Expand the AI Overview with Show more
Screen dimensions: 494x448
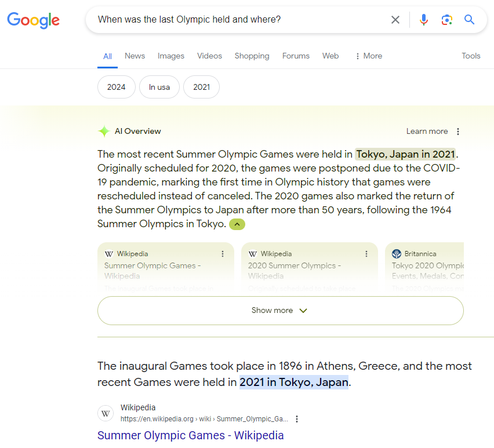[281, 311]
